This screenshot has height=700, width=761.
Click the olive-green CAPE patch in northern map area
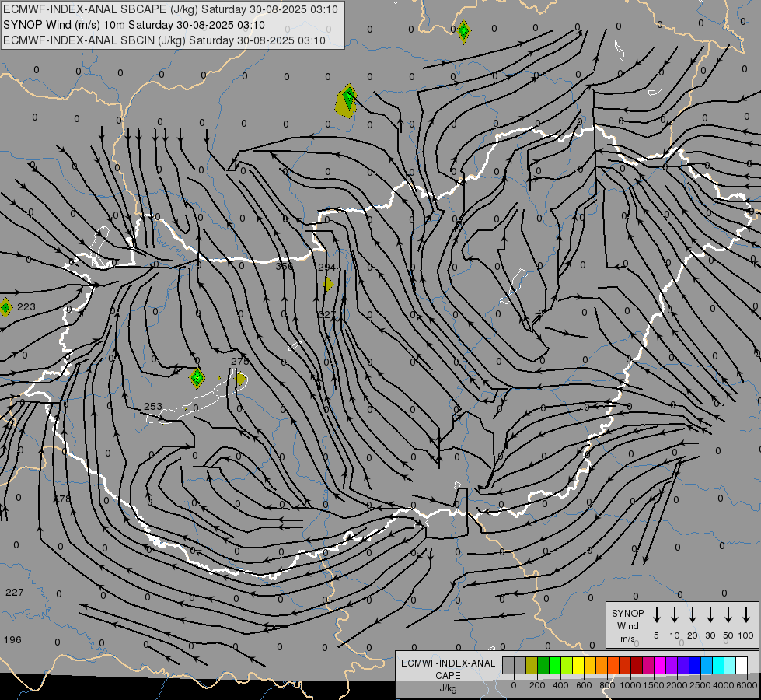[346, 101]
